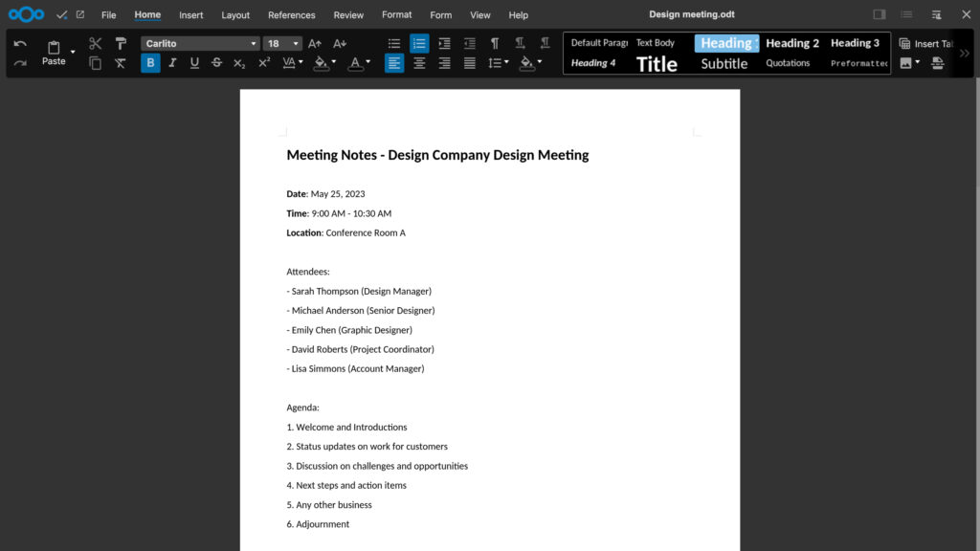980x551 pixels.
Task: Apply the Title paragraph style
Action: point(657,64)
